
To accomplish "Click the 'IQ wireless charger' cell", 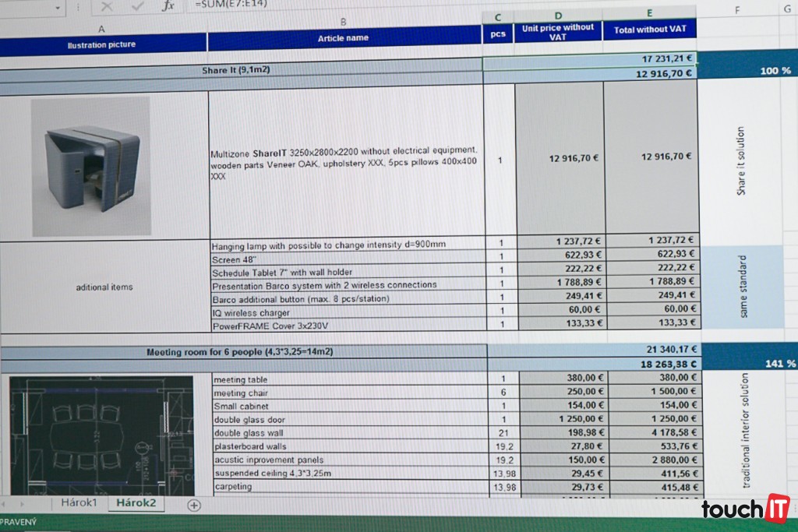I will (348, 312).
